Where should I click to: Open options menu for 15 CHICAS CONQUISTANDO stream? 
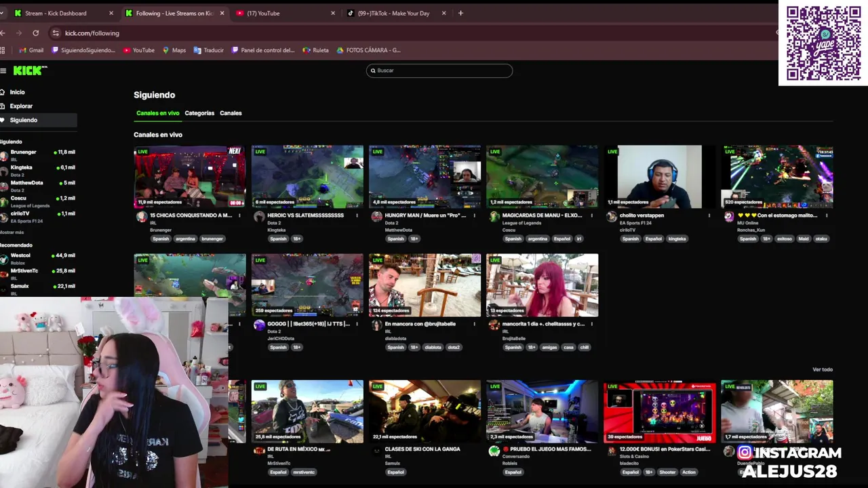click(x=239, y=216)
